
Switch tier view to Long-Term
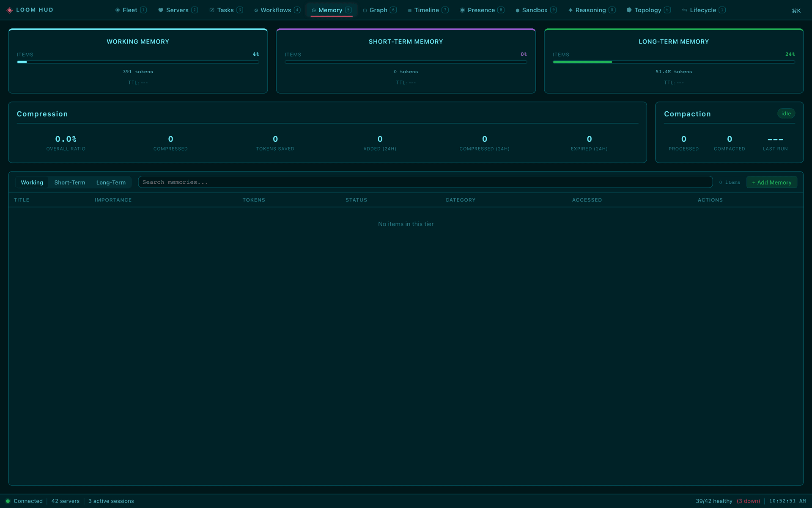(111, 182)
